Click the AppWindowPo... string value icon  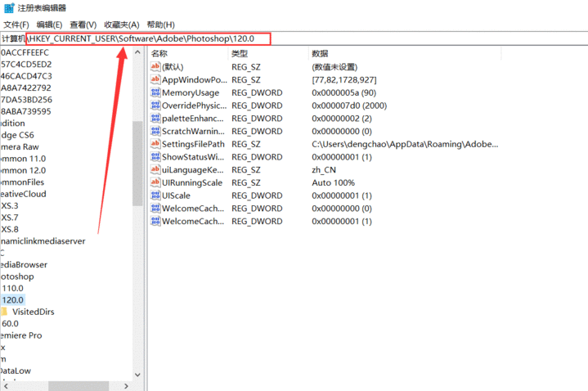[x=155, y=80]
